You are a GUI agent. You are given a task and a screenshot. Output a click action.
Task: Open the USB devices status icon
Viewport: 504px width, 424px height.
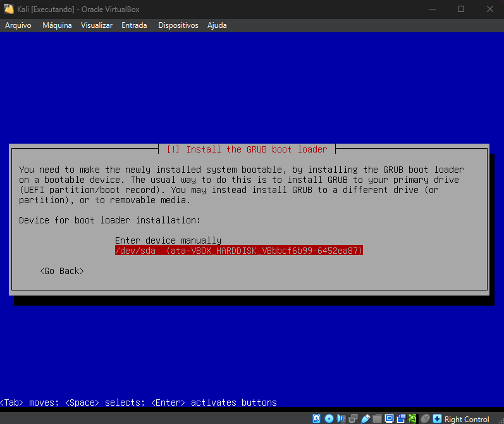pos(366,419)
